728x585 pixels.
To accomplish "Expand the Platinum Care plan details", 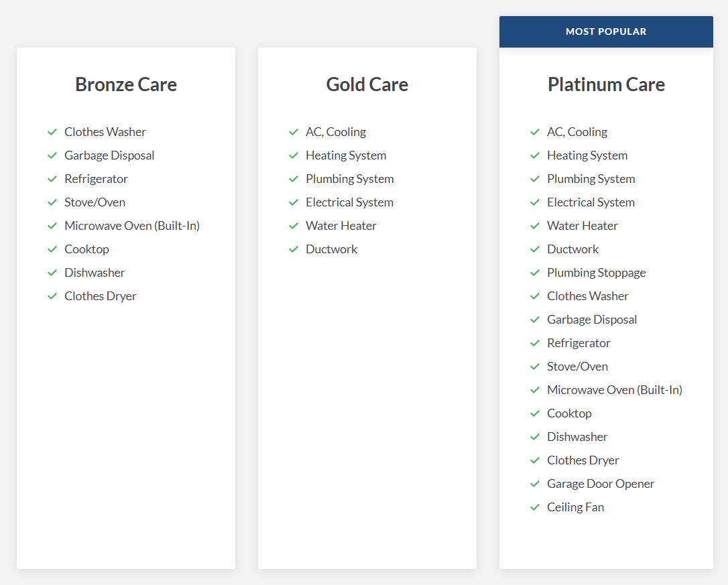I will (606, 84).
